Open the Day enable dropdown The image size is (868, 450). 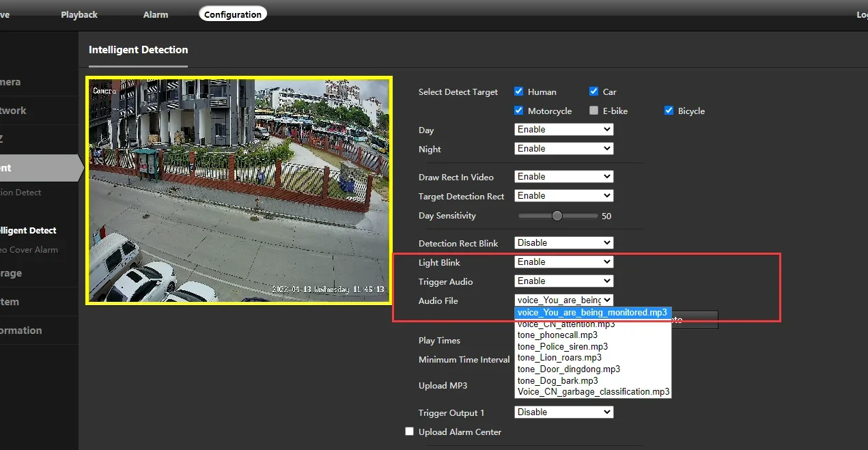tap(563, 130)
